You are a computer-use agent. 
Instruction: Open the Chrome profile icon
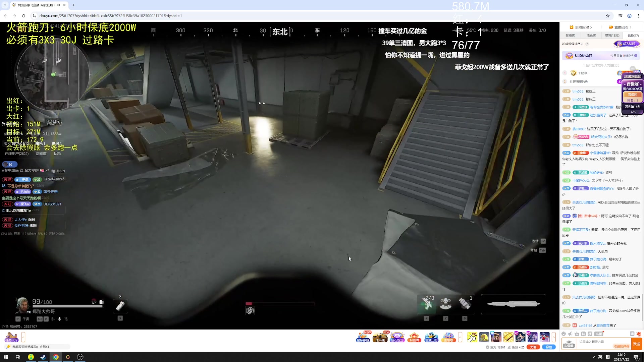[629, 16]
